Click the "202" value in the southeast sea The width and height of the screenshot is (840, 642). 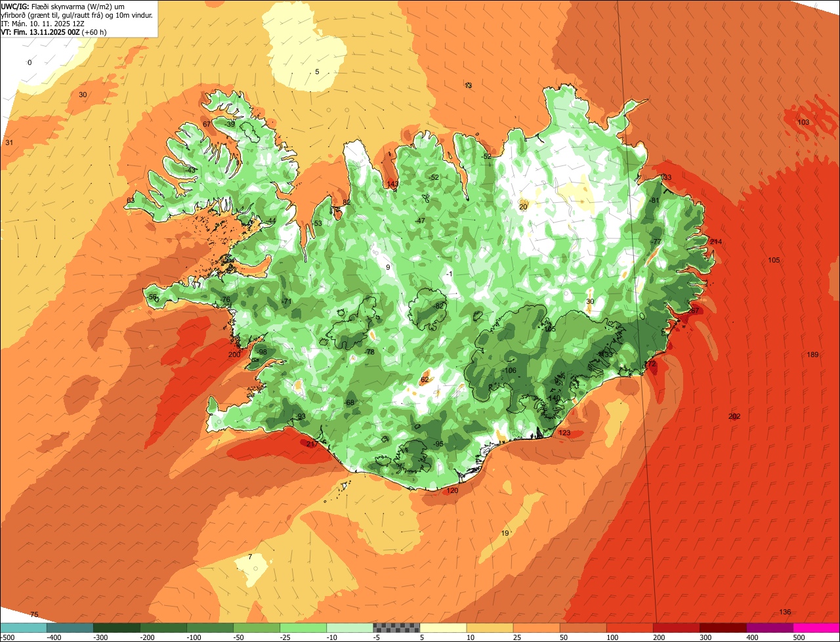734,417
